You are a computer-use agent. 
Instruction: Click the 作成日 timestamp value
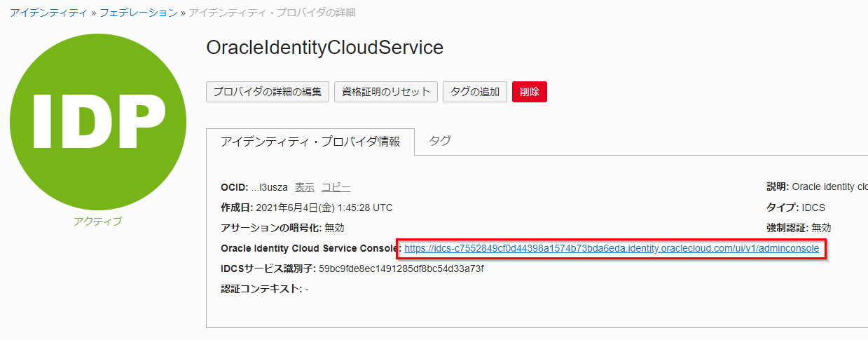324,208
